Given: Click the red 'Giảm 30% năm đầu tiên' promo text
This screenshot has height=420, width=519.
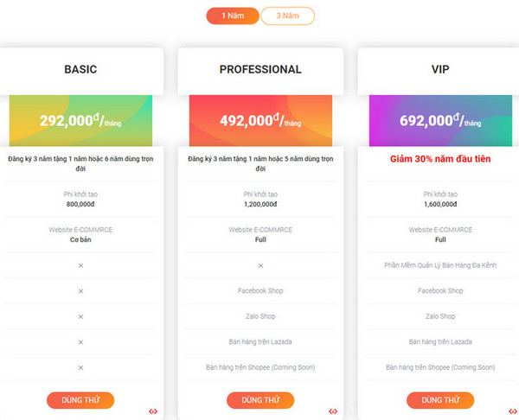Looking at the screenshot, I should pyautogui.click(x=440, y=160).
